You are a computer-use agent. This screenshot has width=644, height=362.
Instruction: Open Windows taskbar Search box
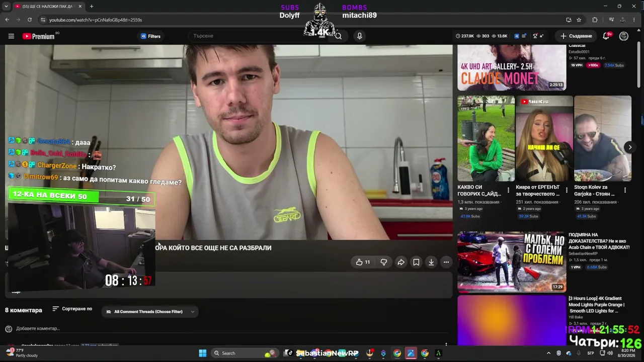(x=246, y=353)
